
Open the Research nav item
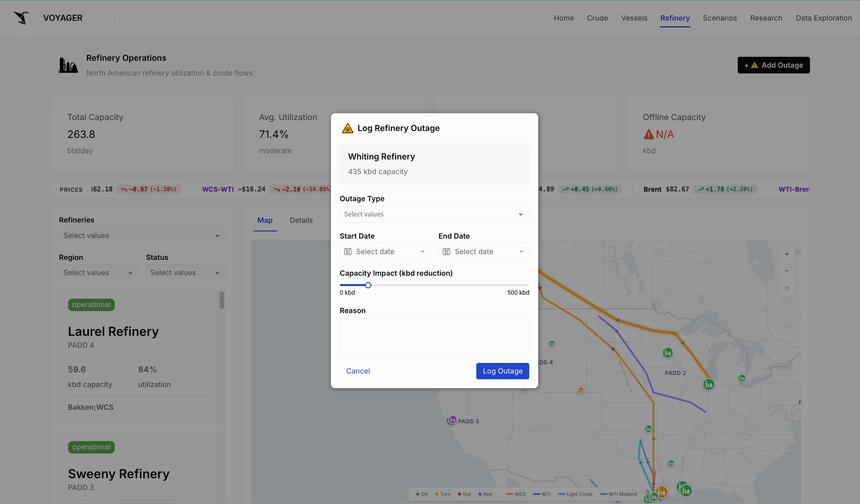[766, 18]
